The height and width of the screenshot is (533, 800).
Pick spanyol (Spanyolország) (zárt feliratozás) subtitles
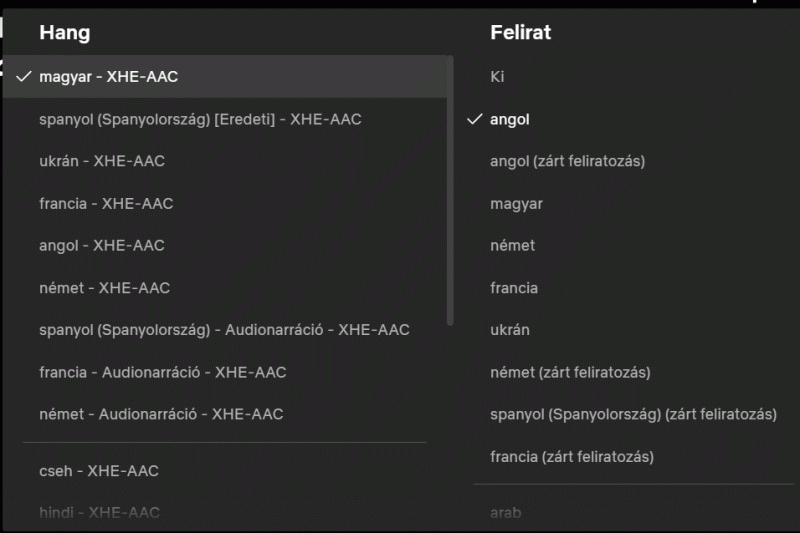633,414
